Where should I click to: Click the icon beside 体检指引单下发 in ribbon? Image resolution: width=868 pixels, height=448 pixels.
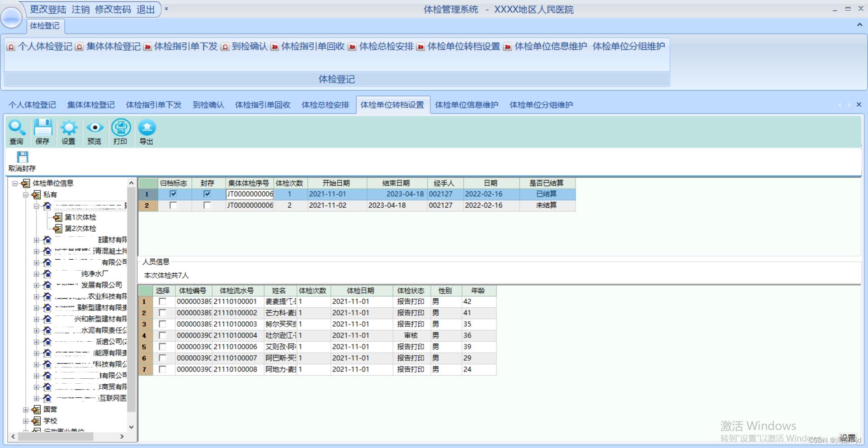(x=147, y=47)
